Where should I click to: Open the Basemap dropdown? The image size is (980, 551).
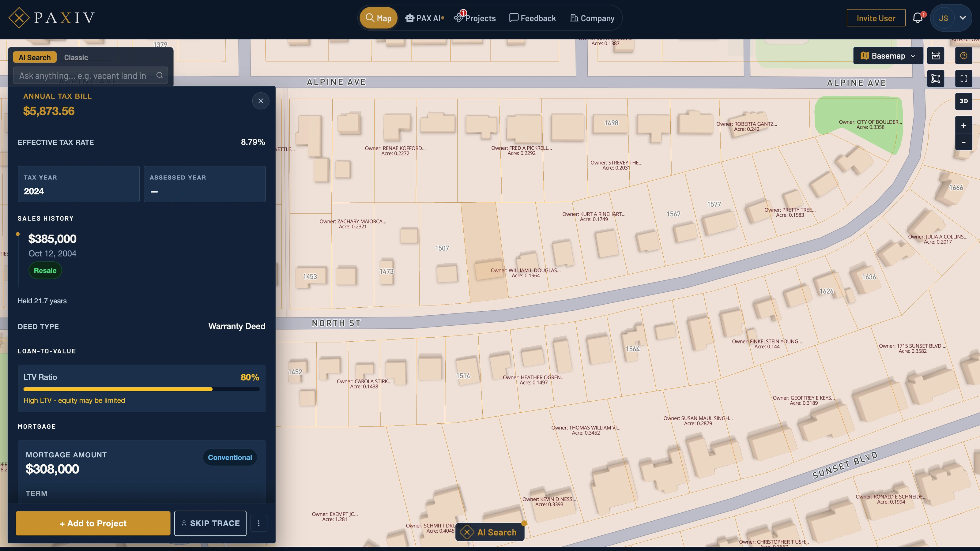click(x=888, y=56)
